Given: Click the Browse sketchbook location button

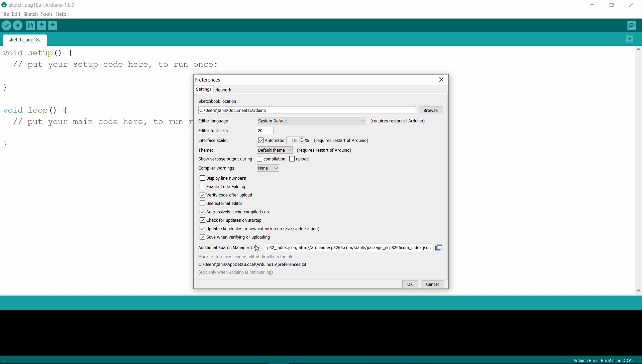Looking at the screenshot, I should pos(430,110).
